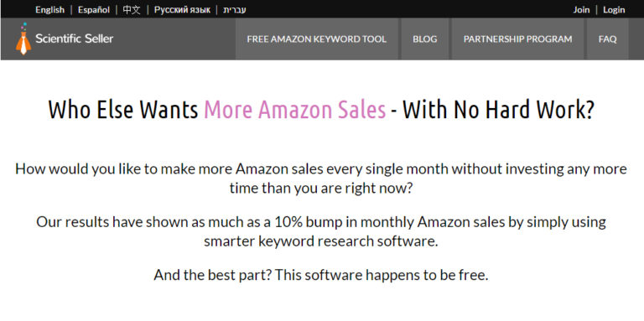The height and width of the screenshot is (321, 644).
Task: Open the Free Amazon Keyword Tool page
Action: 317,39
